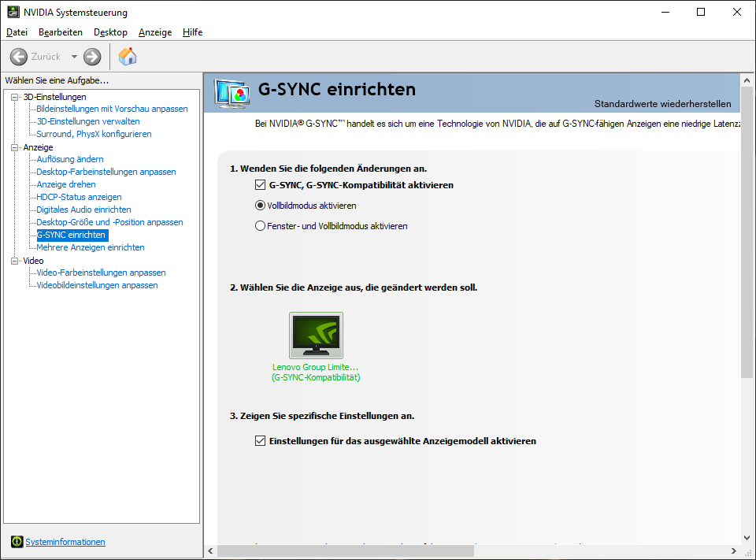Collapse the Anzeige tree node
This screenshot has width=756, height=560.
pyautogui.click(x=14, y=147)
